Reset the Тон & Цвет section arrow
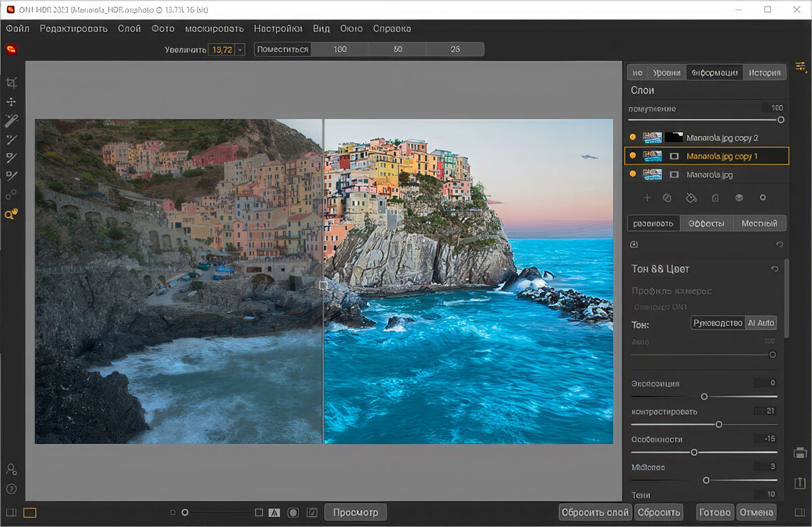Image resolution: width=812 pixels, height=527 pixels. (775, 269)
